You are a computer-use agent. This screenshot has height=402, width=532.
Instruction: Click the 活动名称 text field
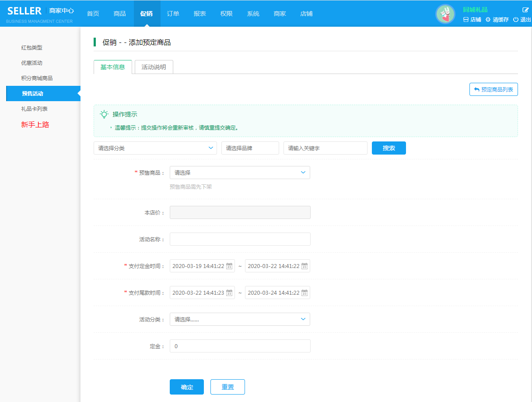click(x=240, y=239)
